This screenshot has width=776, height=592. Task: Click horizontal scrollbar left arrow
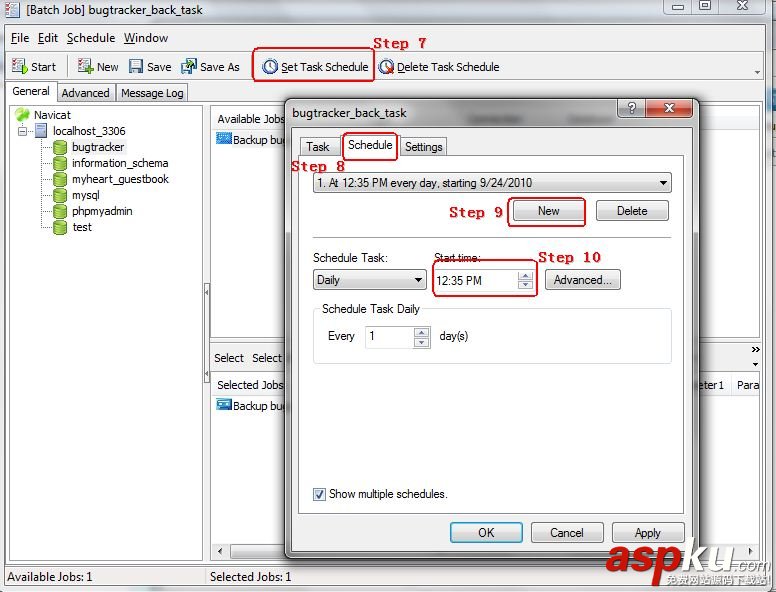pos(220,550)
